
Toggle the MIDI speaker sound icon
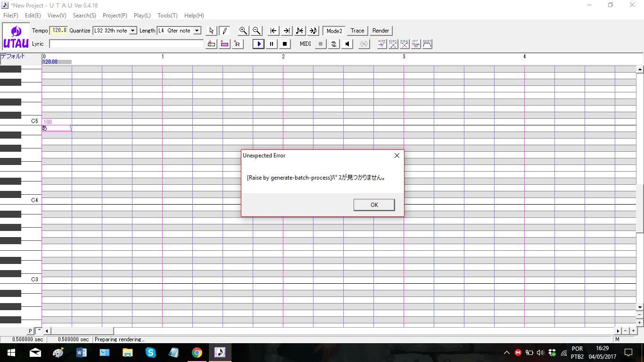tap(347, 44)
